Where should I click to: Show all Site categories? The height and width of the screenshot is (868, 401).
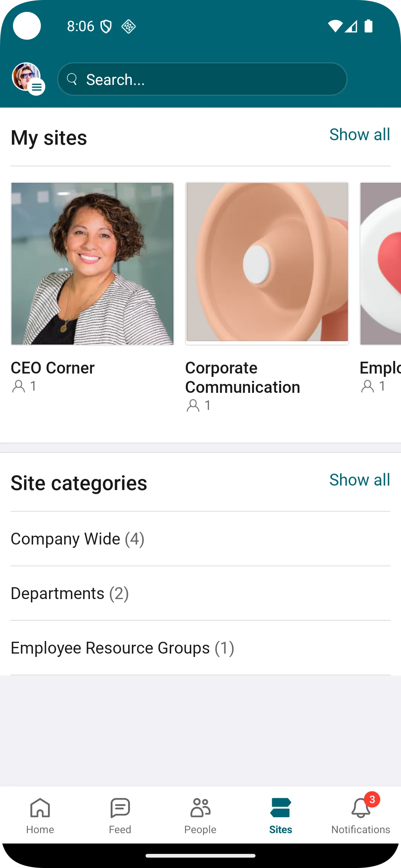click(x=359, y=480)
